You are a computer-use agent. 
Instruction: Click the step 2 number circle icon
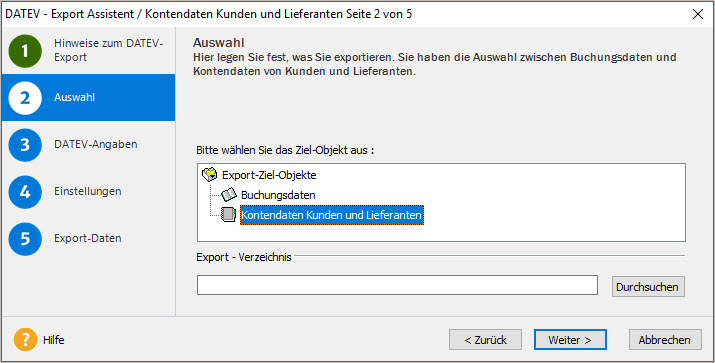click(x=25, y=98)
